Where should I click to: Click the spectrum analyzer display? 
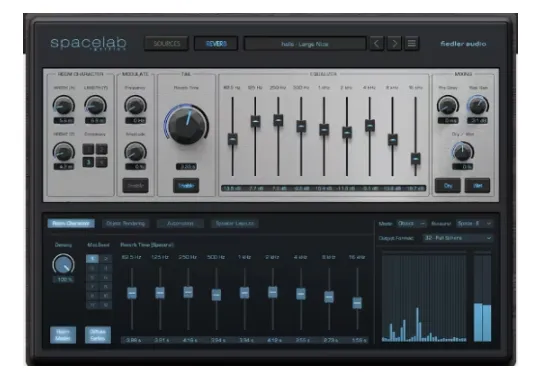pos(424,297)
